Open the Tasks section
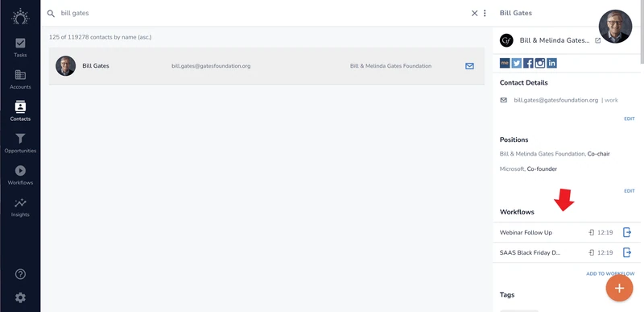Screen dimensions: 644x312 click(20, 48)
